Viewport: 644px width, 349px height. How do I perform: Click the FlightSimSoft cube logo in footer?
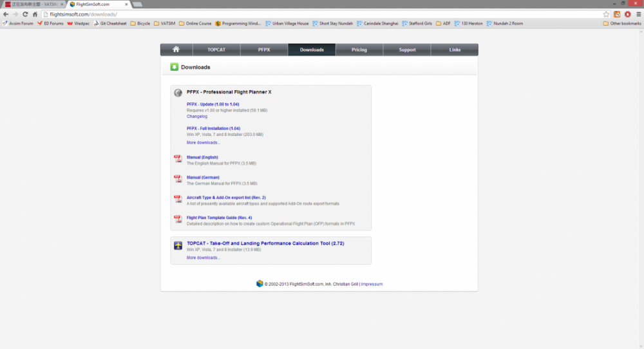pos(260,284)
